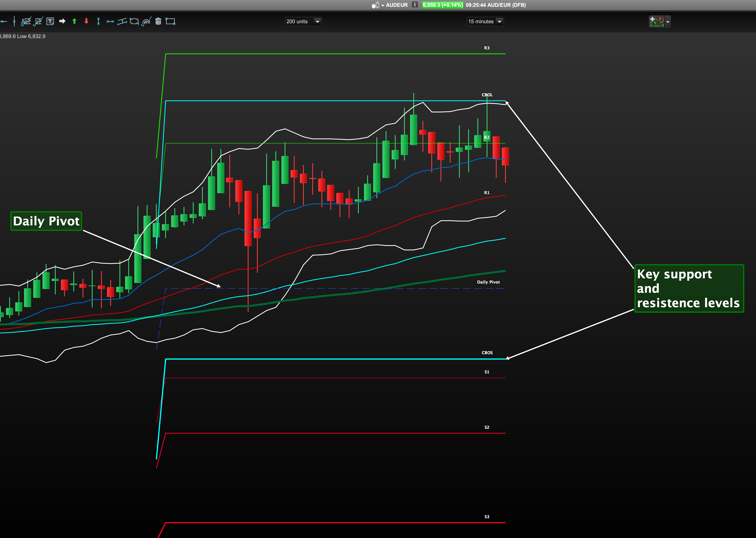
Task: Expand the indicator button dropdown arrow
Action: (x=668, y=22)
